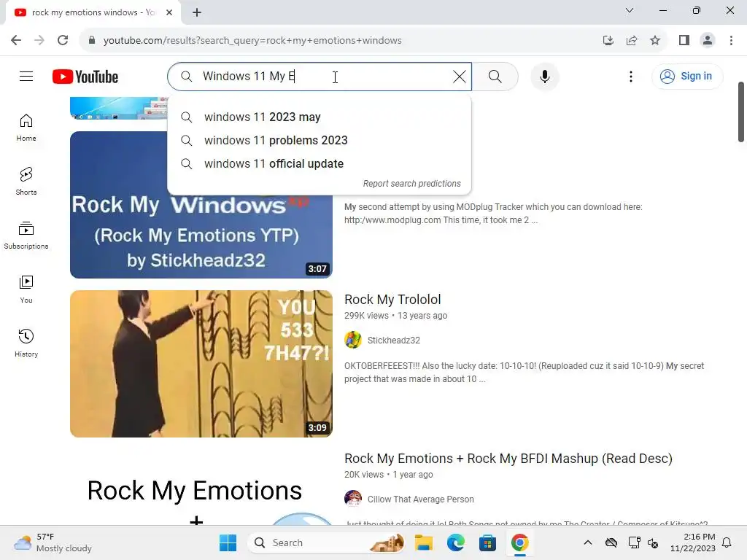Open the You section in sidebar
Screen dimensions: 747x560
coord(26,289)
